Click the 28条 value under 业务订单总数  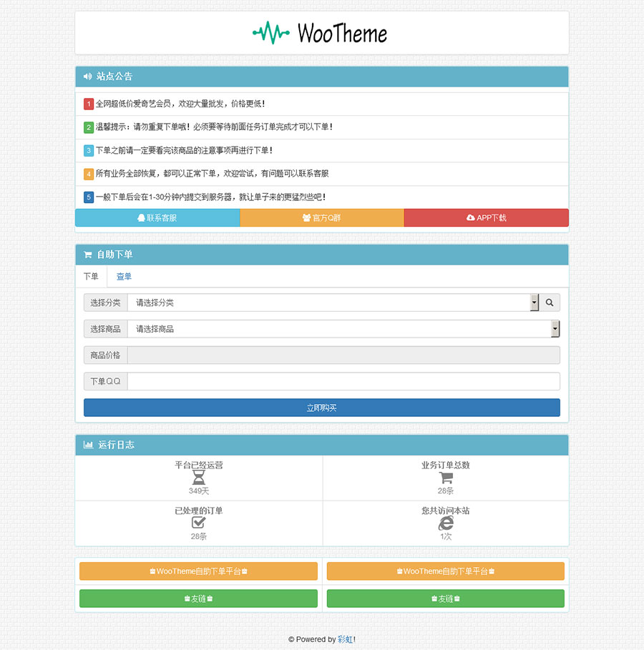coord(446,491)
